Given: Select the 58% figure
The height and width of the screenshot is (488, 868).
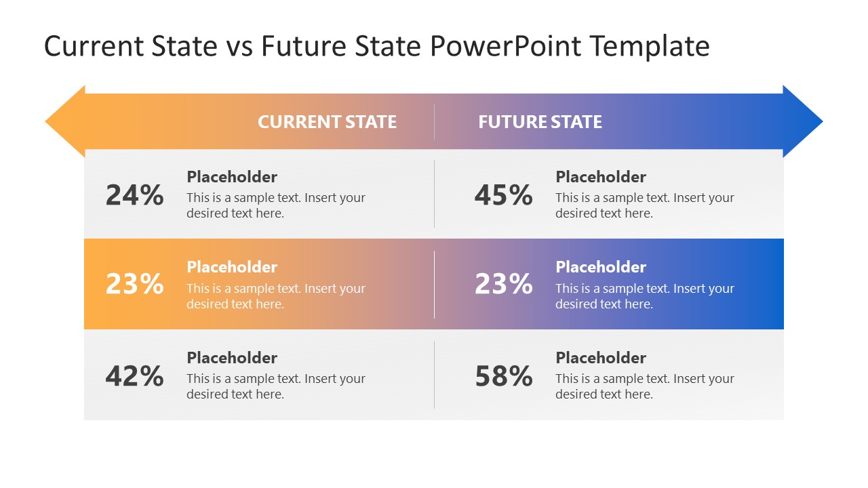Looking at the screenshot, I should pos(503,375).
